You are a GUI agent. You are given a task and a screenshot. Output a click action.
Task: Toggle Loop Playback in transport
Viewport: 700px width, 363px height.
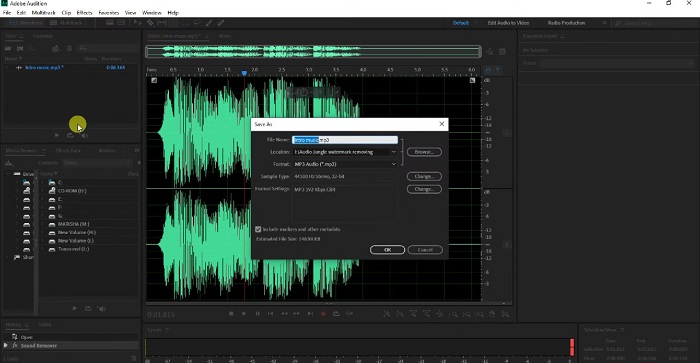click(x=336, y=314)
